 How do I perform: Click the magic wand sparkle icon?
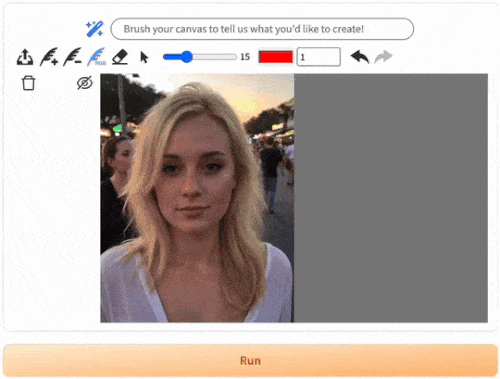[95, 29]
